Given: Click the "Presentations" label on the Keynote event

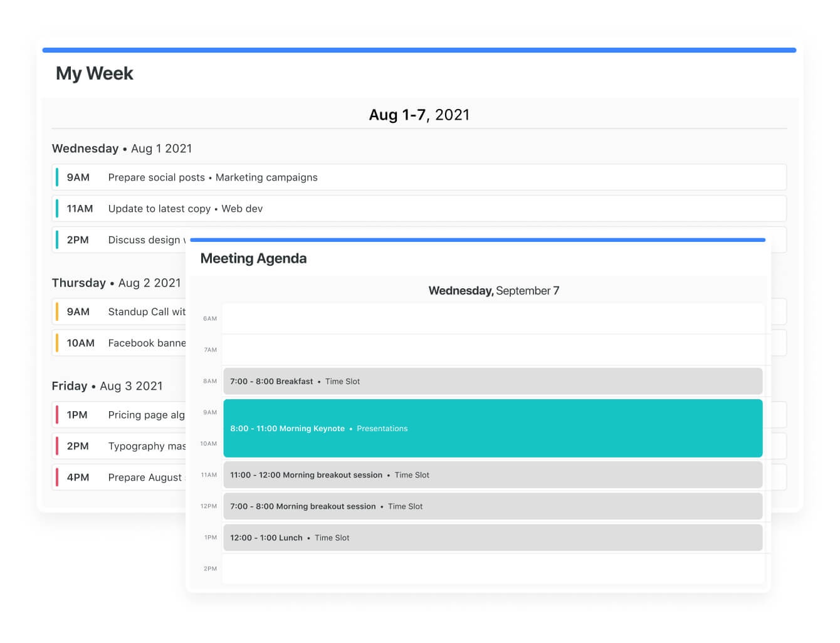Looking at the screenshot, I should coord(382,429).
